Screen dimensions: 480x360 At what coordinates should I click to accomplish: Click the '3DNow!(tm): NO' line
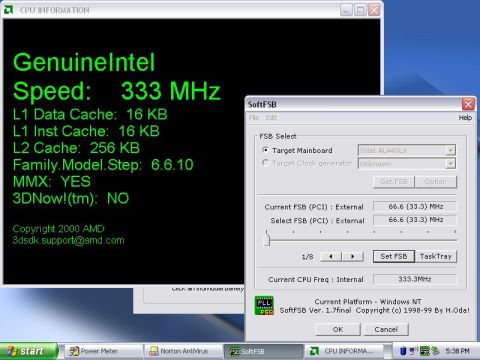click(x=71, y=199)
